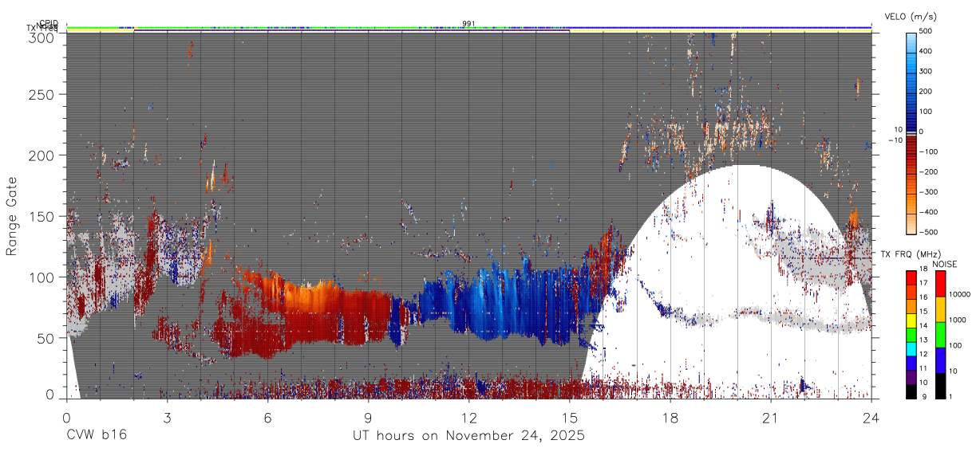Click the "NOISE" legend title
Viewport: 980px width, 452px height.
(x=946, y=264)
